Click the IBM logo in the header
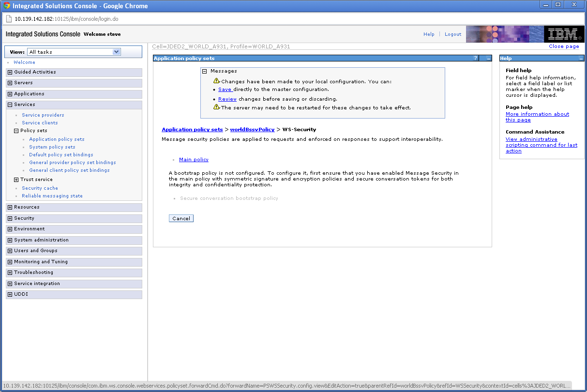 (x=564, y=34)
